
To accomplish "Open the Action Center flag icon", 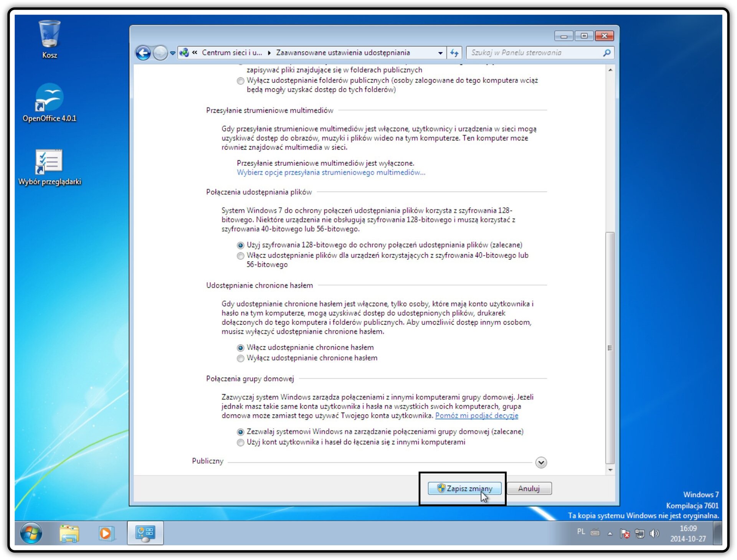I will tap(625, 534).
